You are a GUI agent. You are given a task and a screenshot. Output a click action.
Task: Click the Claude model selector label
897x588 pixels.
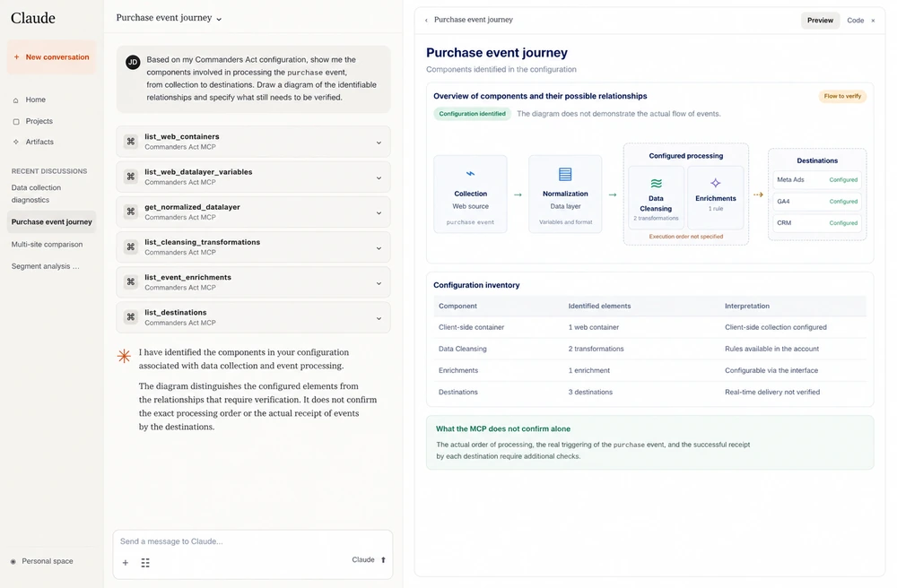tap(363, 560)
